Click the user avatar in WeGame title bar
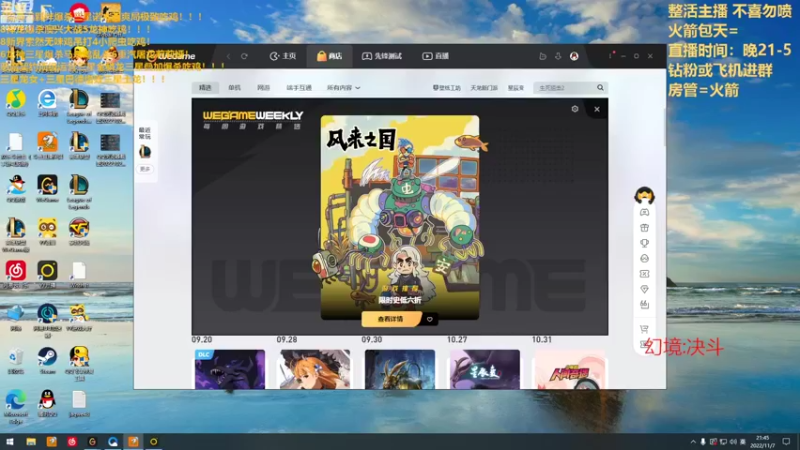The image size is (800, 450). coord(574,56)
